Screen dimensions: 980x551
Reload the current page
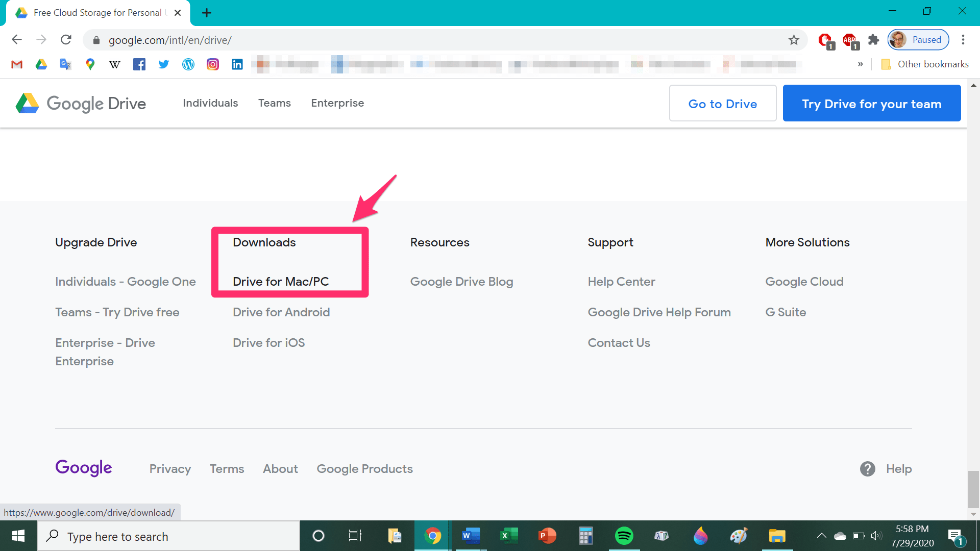(66, 40)
